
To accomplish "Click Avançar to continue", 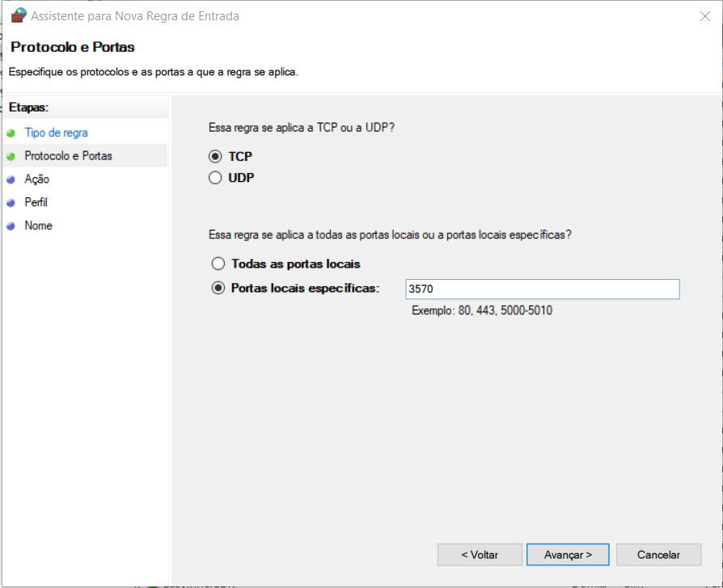I will click(x=568, y=555).
